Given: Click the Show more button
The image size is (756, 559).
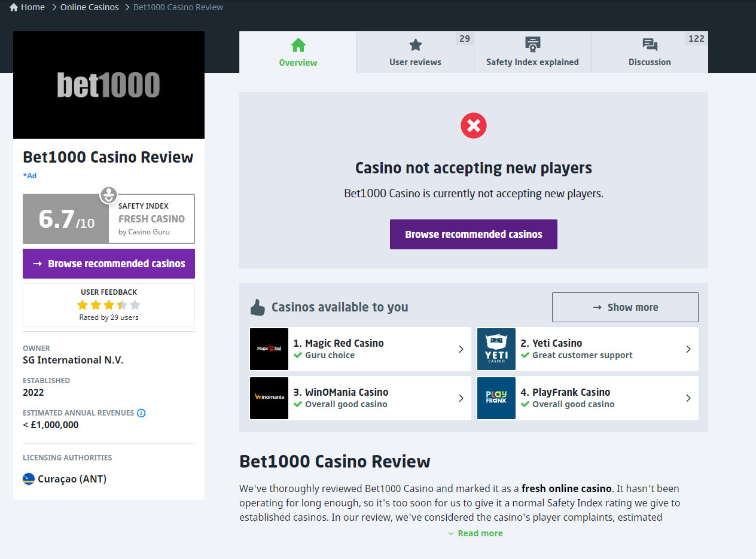Looking at the screenshot, I should 625,307.
